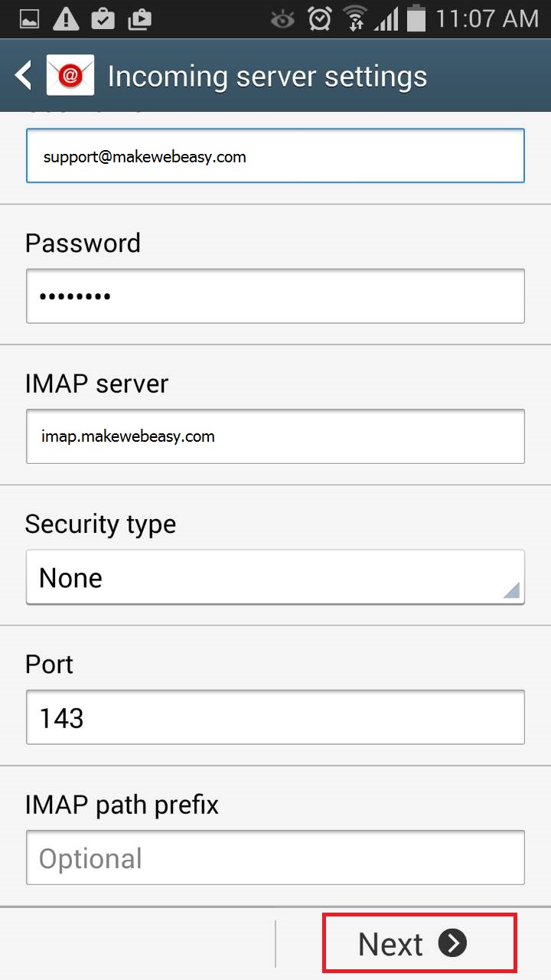Tap the picture notification icon in status bar
This screenshot has height=980, width=551.
point(29,19)
